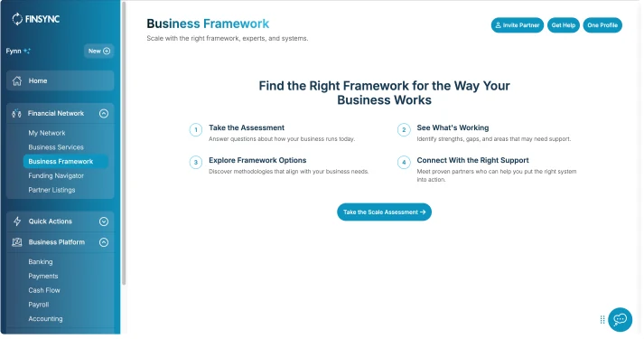
Task: Click the Business Platform section icon
Action: click(17, 242)
